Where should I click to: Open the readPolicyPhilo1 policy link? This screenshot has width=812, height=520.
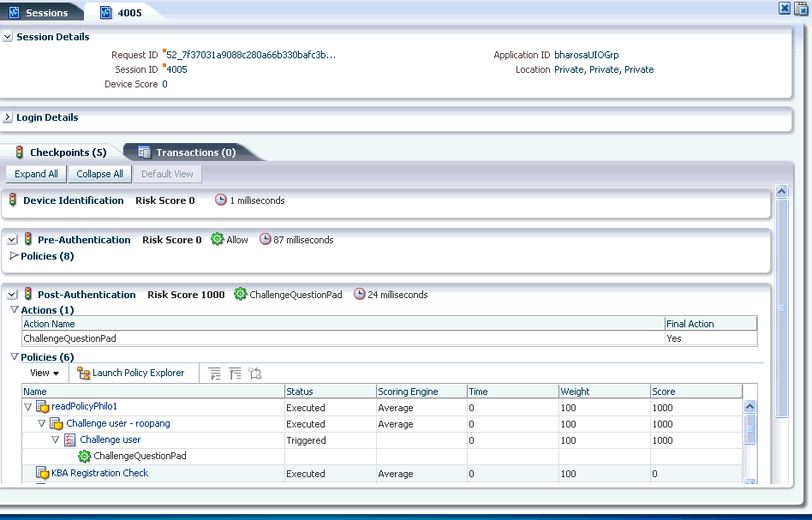pos(84,407)
